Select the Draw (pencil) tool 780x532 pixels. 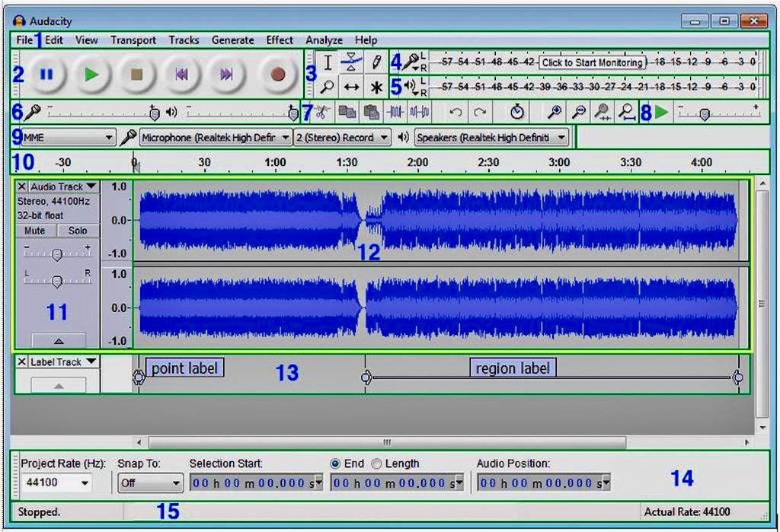376,62
